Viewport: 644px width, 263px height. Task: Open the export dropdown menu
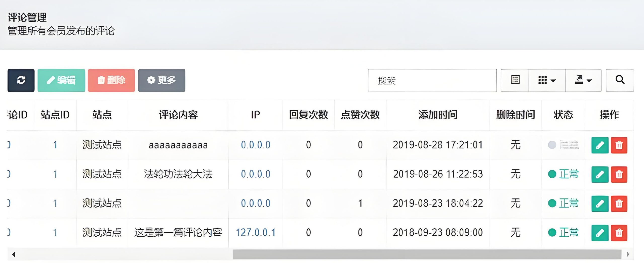[584, 80]
